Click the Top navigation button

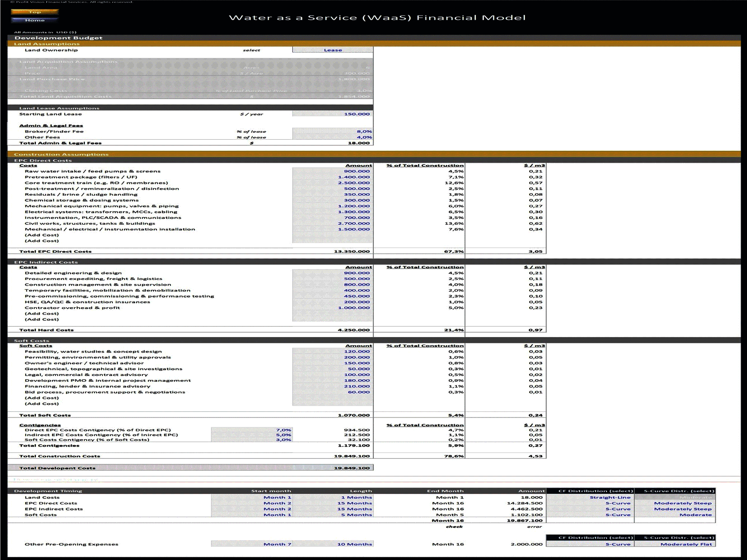tap(35, 12)
